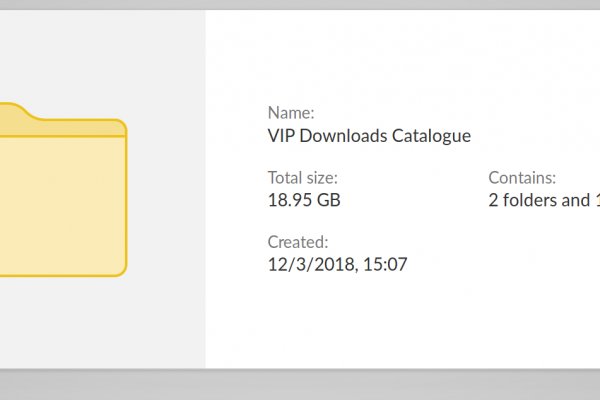The height and width of the screenshot is (400, 600).
Task: Click the "Contains:" label
Action: (522, 178)
